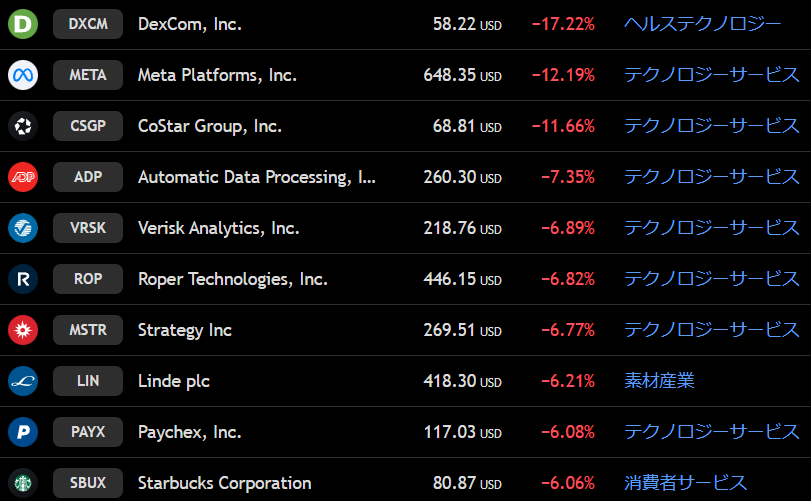Image resolution: width=811 pixels, height=501 pixels.
Task: Open the META ticker symbol button
Action: click(x=88, y=75)
